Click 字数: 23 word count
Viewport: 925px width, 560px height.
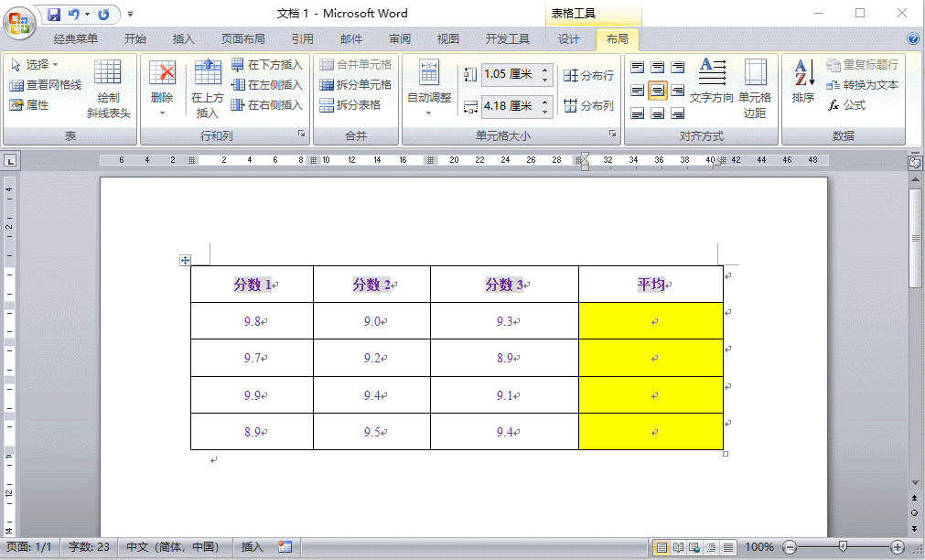89,547
